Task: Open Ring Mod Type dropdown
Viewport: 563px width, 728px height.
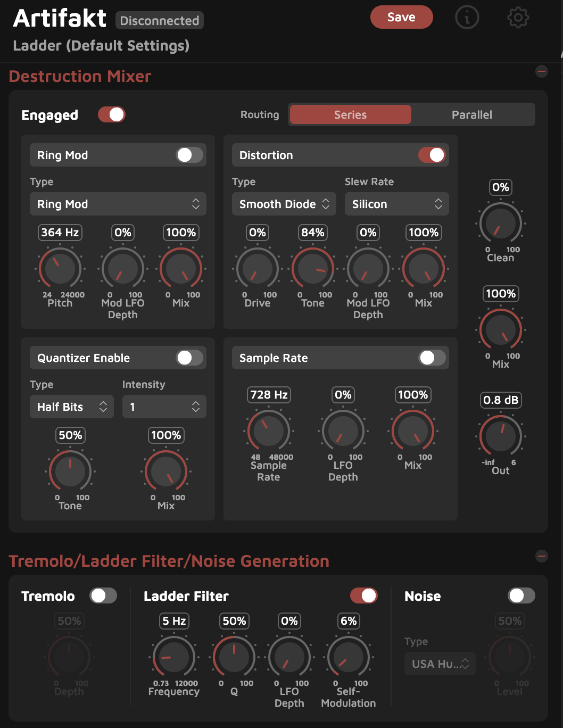Action: [118, 204]
